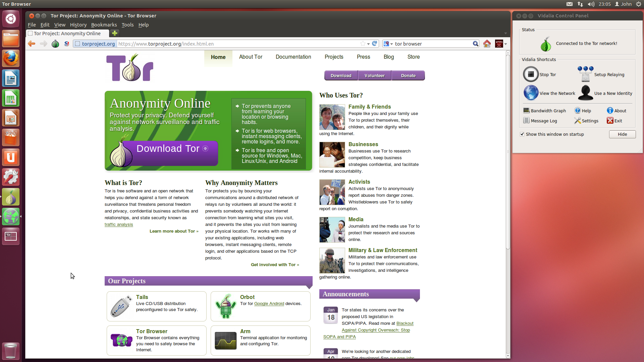Expand the torproject.org address bar dropdown

pos(368,44)
